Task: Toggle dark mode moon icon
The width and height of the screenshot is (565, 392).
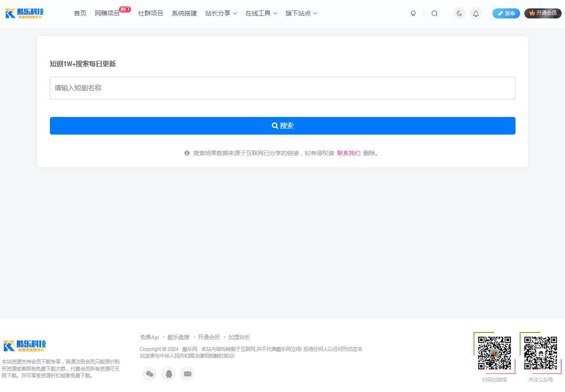Action: click(459, 13)
